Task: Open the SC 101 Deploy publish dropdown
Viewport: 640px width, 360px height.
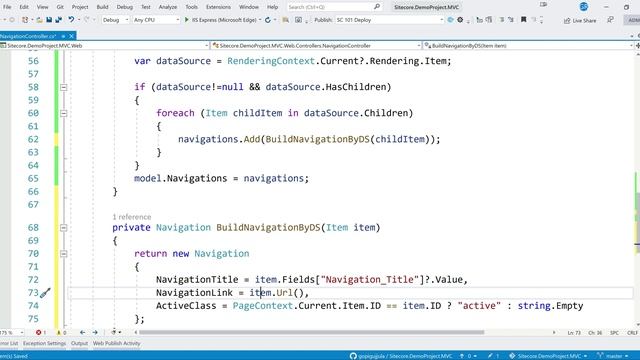Action: pos(389,20)
